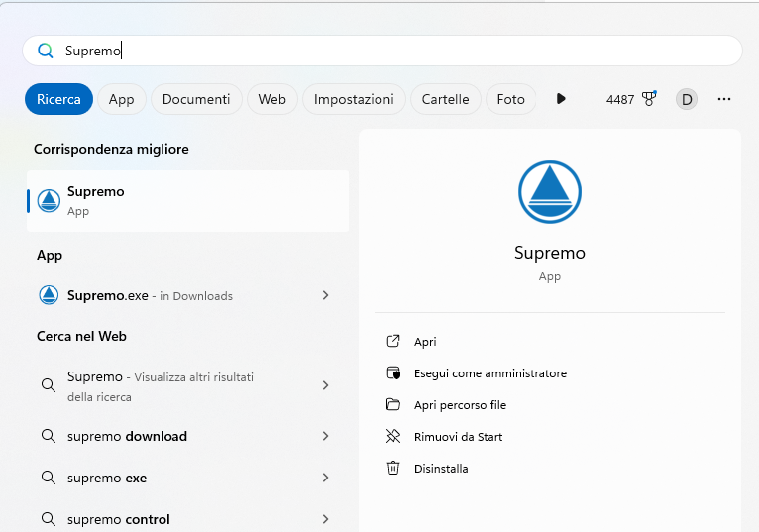Switch to the Web filter tab
The height and width of the screenshot is (532, 759).
point(272,99)
